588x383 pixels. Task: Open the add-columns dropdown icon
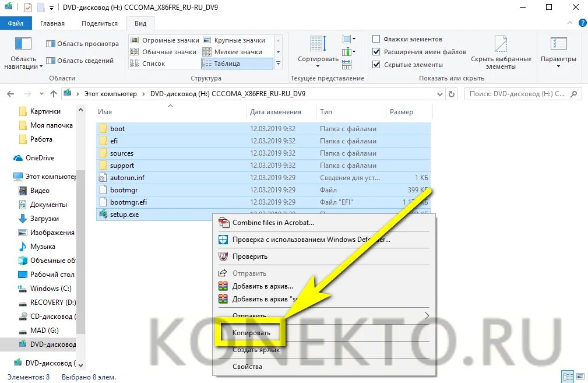[348, 52]
